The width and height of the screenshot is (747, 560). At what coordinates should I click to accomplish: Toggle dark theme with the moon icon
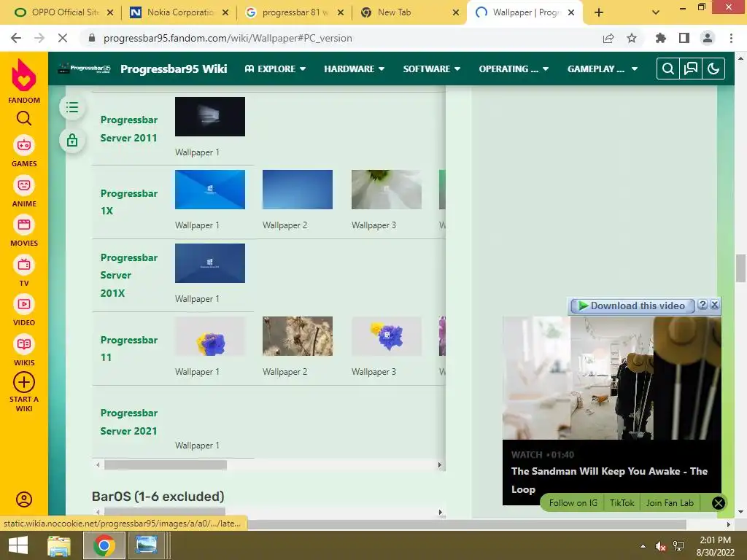click(713, 69)
